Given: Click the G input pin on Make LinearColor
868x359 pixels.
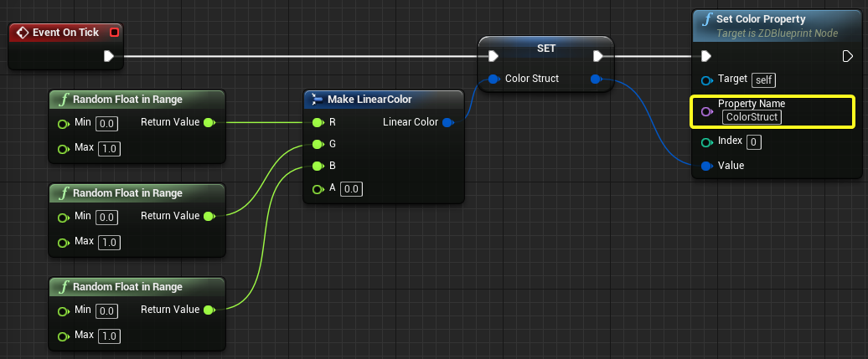Looking at the screenshot, I should [317, 144].
